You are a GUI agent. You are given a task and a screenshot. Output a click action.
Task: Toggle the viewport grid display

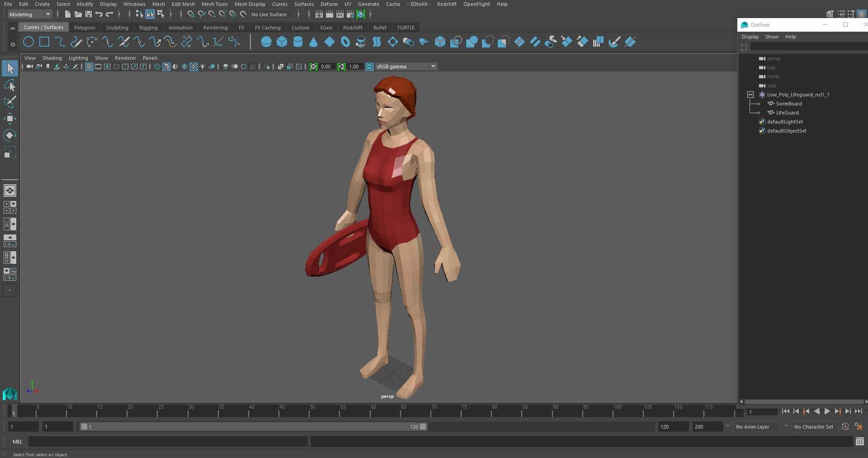coord(89,67)
